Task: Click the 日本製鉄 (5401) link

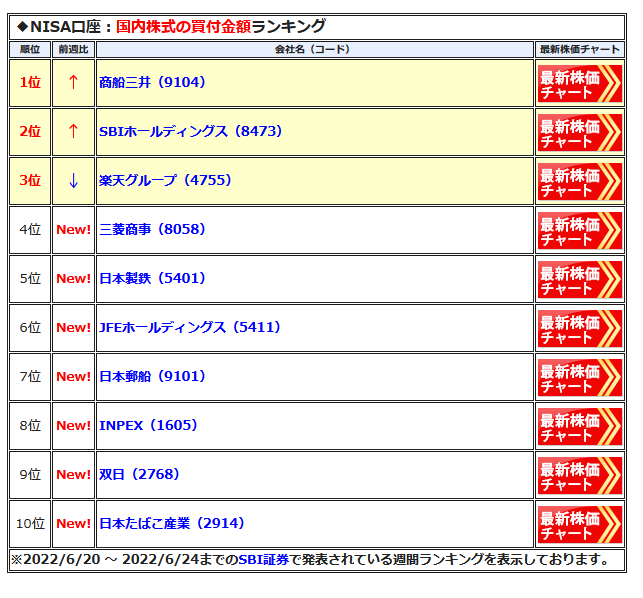Action: tap(152, 279)
